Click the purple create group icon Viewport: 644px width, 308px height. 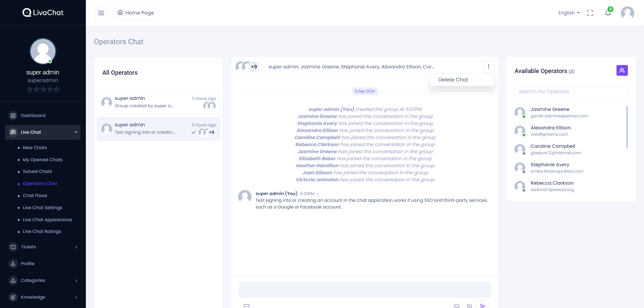coord(622,70)
